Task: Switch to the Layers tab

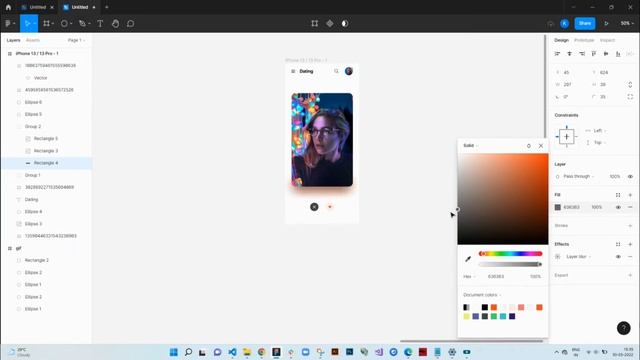Action: 13,40
